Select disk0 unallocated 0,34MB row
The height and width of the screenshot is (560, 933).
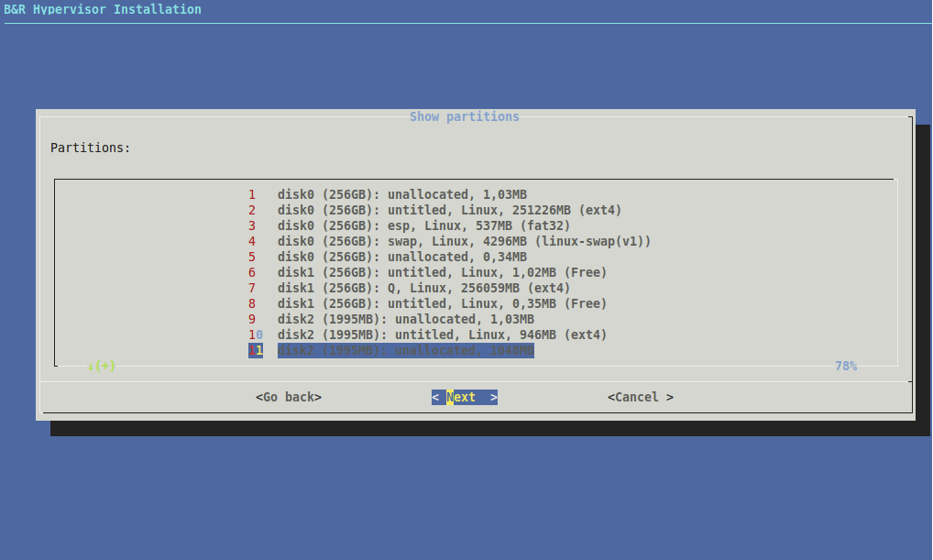point(388,257)
